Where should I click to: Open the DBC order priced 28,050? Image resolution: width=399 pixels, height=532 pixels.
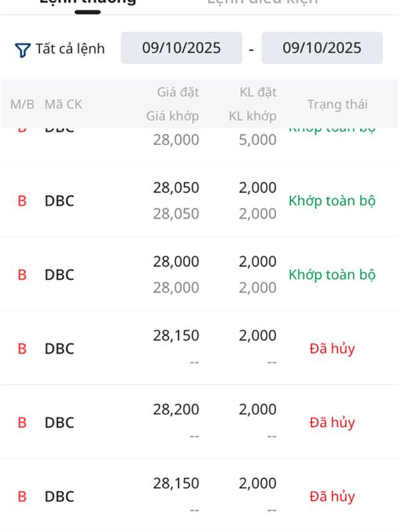click(199, 200)
